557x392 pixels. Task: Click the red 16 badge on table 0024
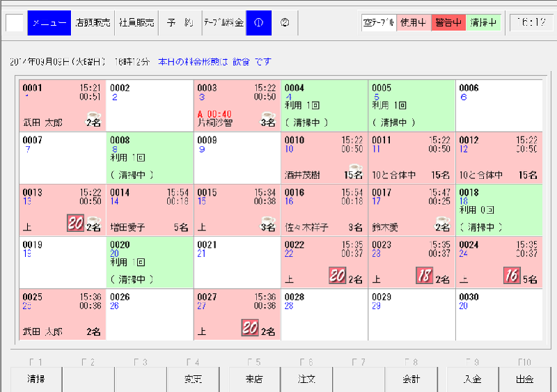(512, 276)
